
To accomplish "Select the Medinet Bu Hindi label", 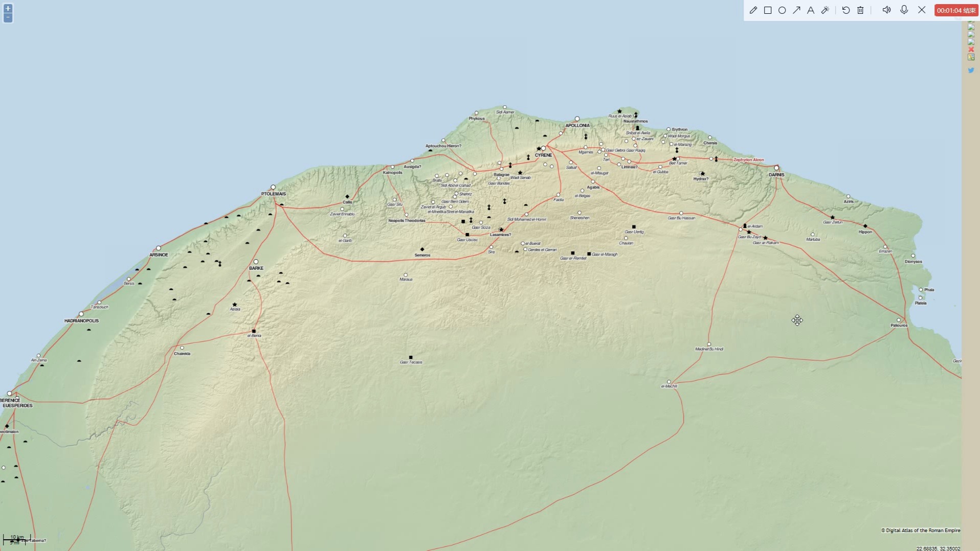I will [x=709, y=349].
